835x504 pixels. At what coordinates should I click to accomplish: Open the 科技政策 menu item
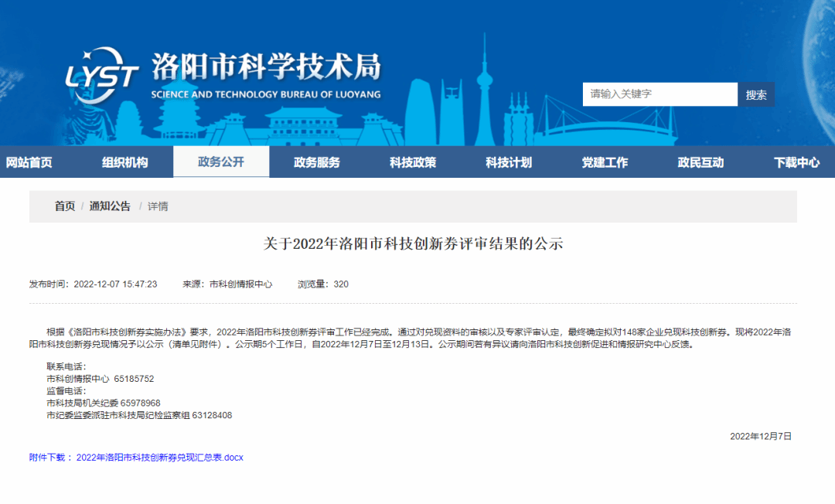(x=413, y=162)
